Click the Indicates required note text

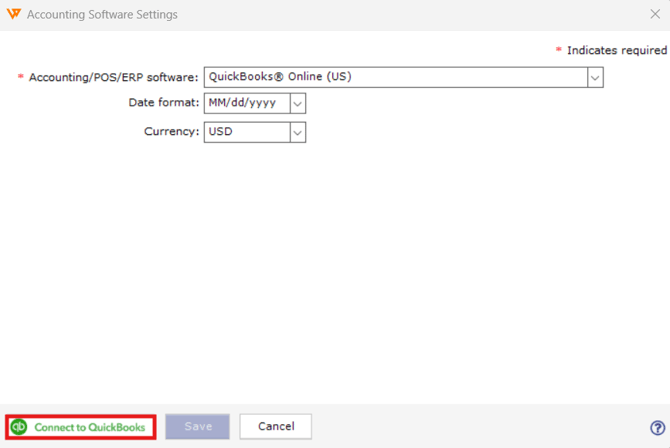coord(617,50)
